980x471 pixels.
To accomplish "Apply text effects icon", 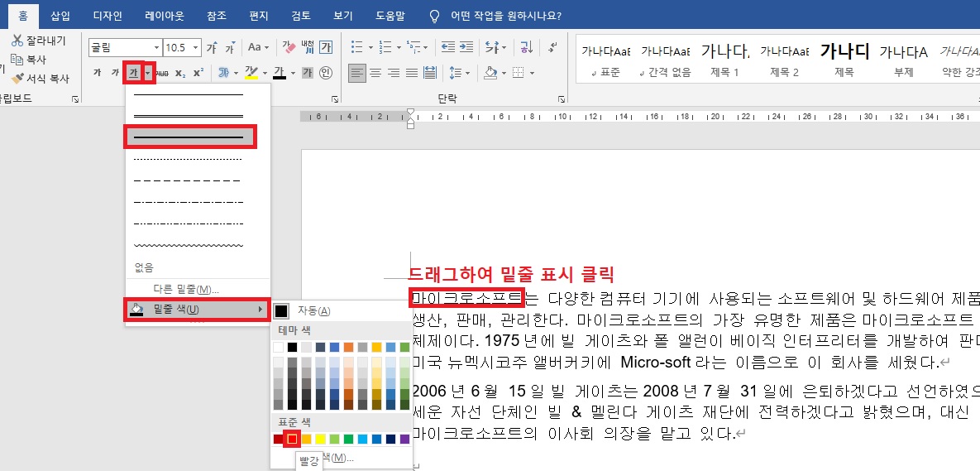I will click(224, 73).
